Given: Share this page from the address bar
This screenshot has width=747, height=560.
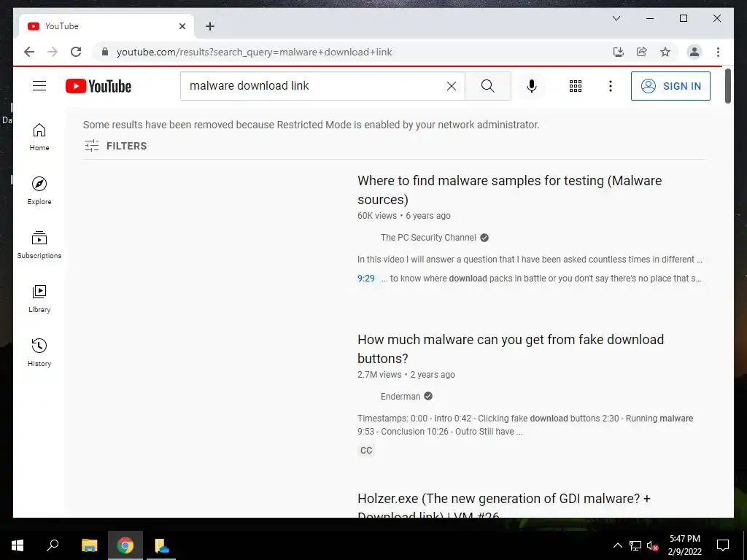Looking at the screenshot, I should [642, 52].
